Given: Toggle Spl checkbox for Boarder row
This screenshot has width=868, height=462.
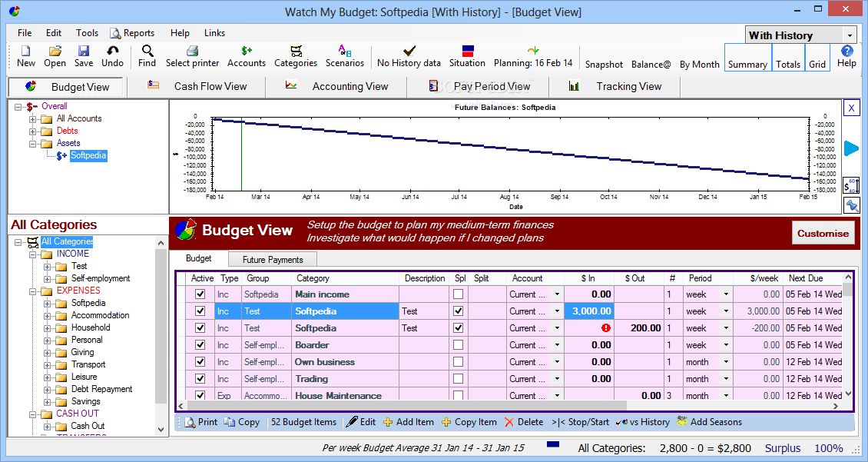Looking at the screenshot, I should 459,345.
